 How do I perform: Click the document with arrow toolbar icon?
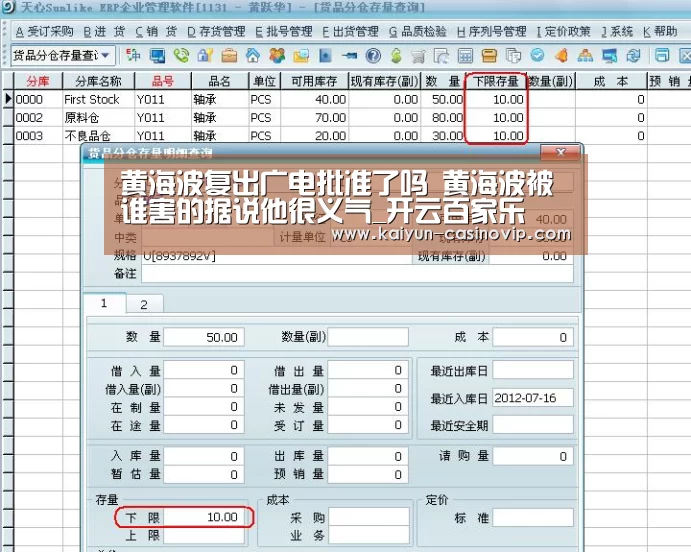click(442, 56)
